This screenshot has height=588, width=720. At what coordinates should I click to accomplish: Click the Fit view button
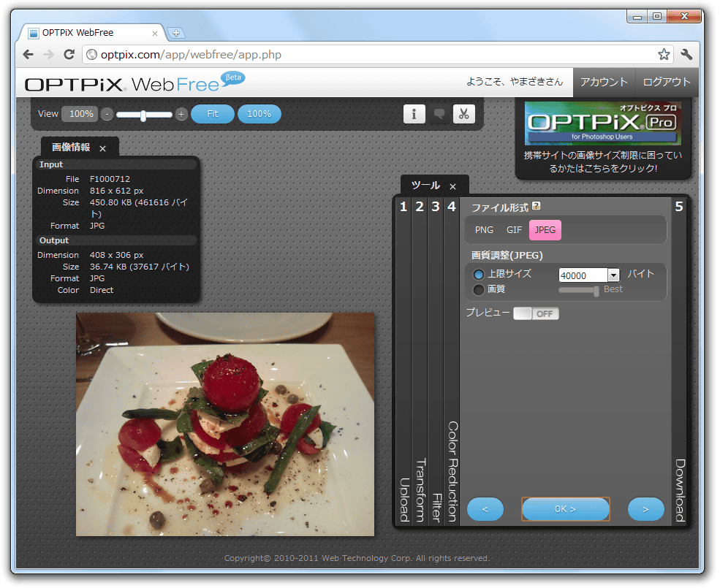pyautogui.click(x=213, y=114)
